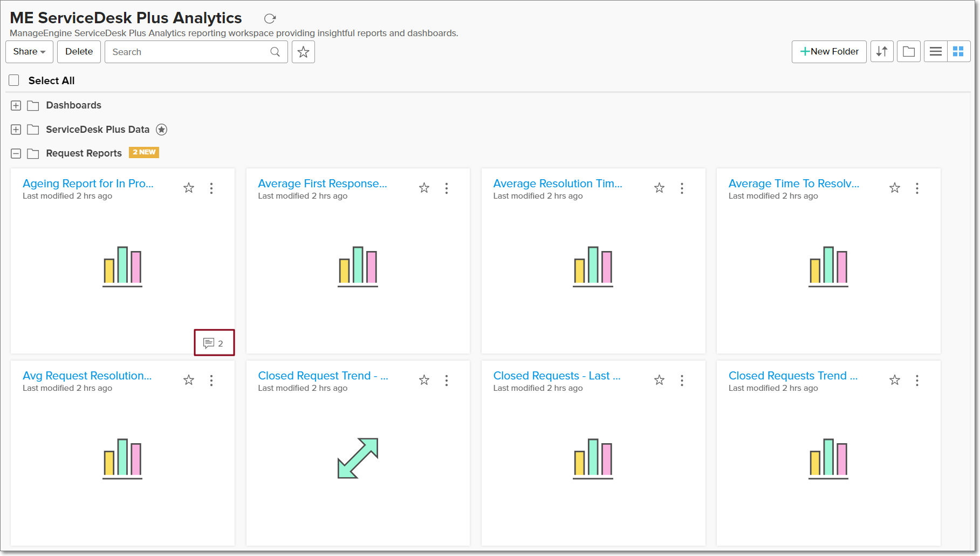Star the Closed Request Trend - ... report
Viewport: 980px width, 556px height.
[424, 380]
